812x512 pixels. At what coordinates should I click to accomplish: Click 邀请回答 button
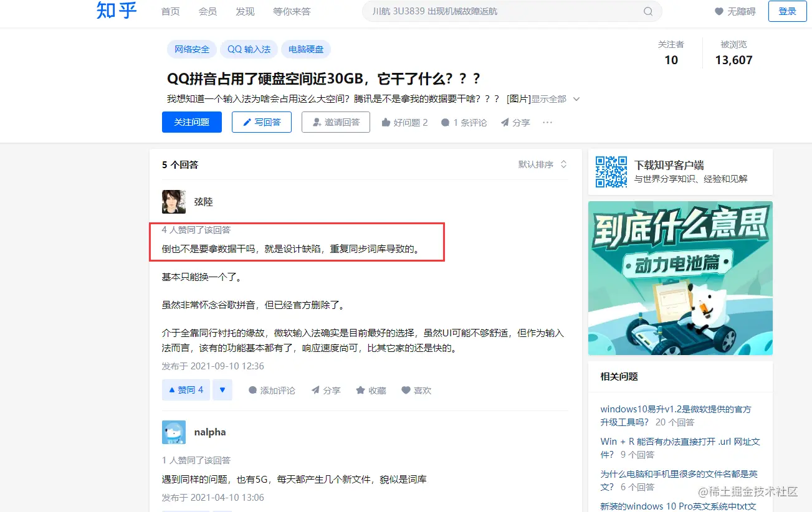click(336, 122)
